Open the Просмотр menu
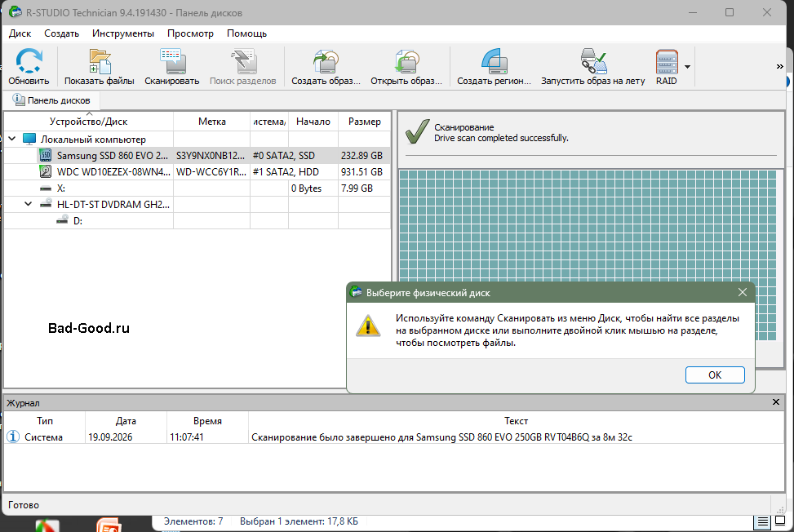The width and height of the screenshot is (794, 532). 190,33
